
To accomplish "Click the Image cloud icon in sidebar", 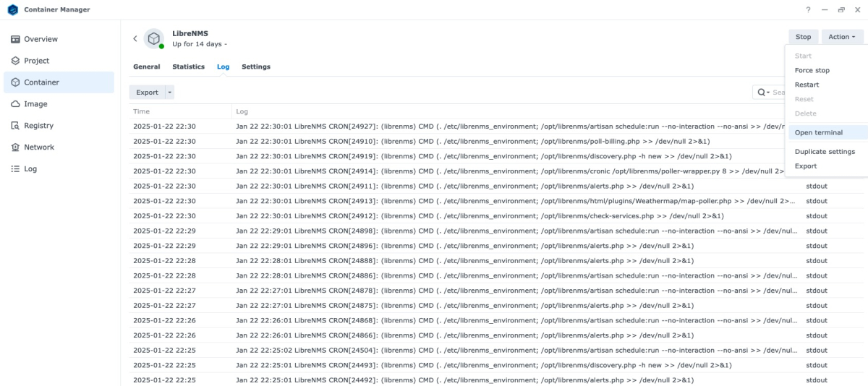I will (15, 104).
